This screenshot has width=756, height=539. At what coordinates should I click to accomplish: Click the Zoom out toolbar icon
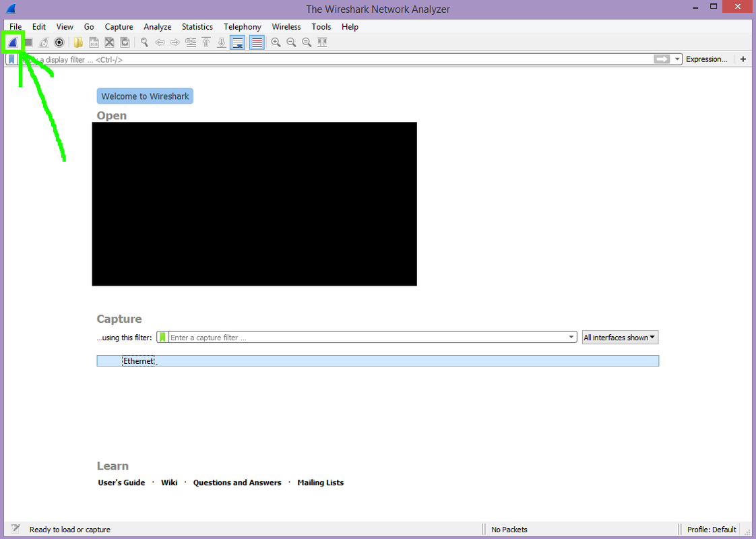pyautogui.click(x=291, y=42)
